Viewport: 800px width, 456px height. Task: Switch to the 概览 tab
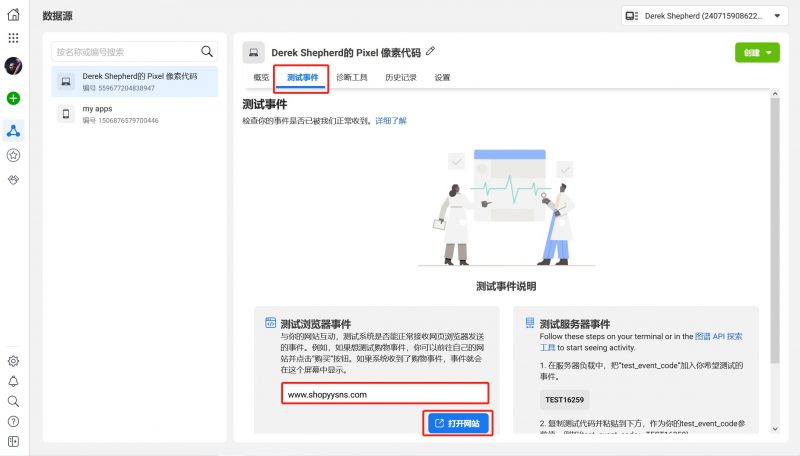[261, 78]
